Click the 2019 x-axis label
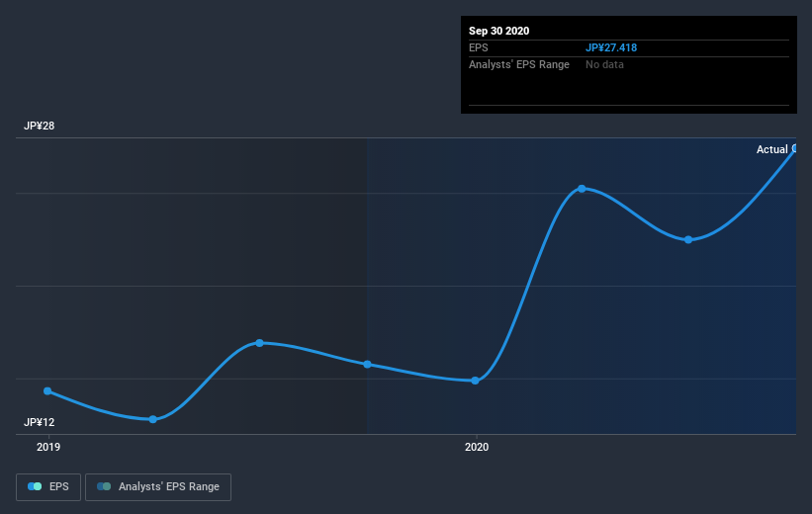The image size is (812, 514). click(48, 447)
